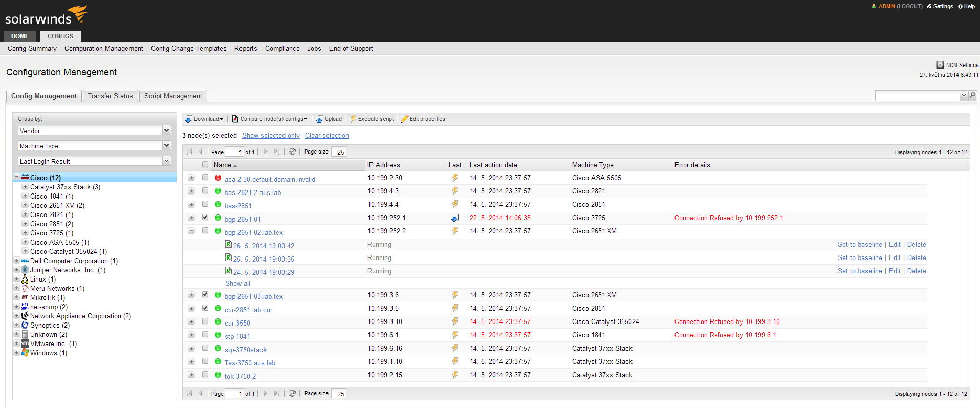The height and width of the screenshot is (409, 980).
Task: Click the download action icon for bgp-2651-01
Action: [x=455, y=218]
